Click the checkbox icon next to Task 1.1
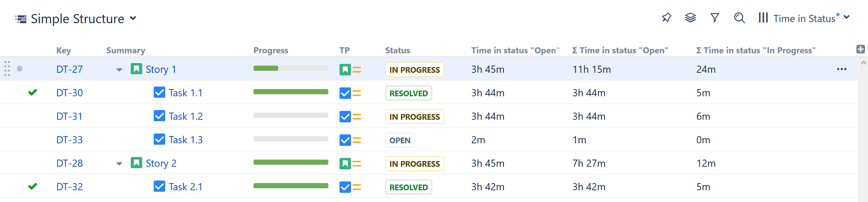Screen dimensions: 868x202 click(159, 92)
